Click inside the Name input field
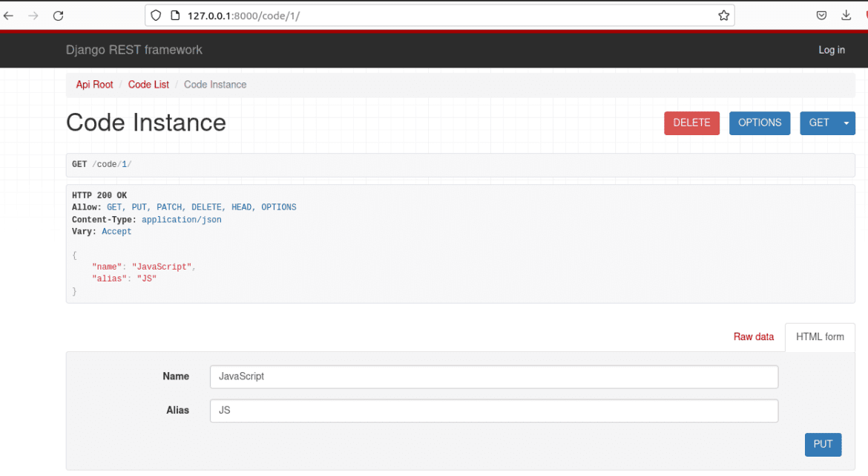This screenshot has width=868, height=476. tap(494, 376)
